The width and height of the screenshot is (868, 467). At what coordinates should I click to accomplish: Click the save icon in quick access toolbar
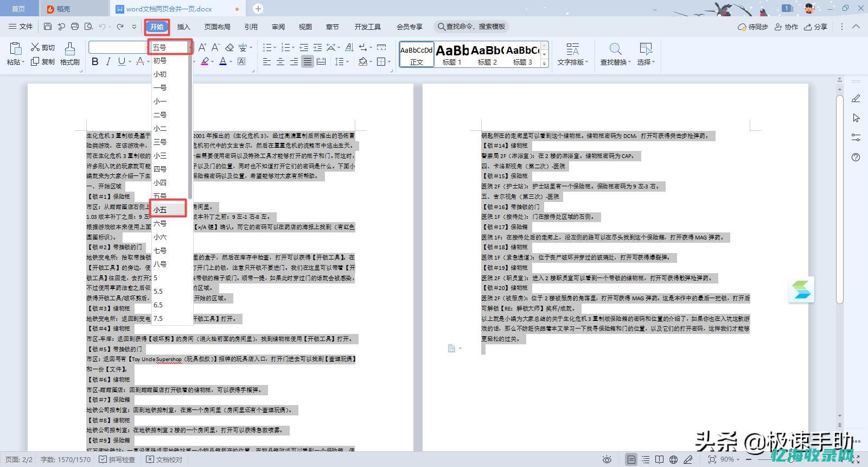[x=48, y=27]
